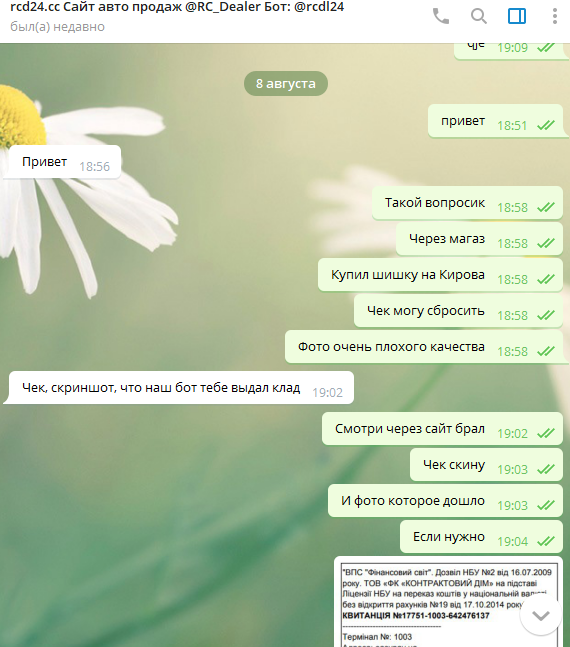Click the 19:03 timestamp on «Чек скину»
Screen dimensions: 570x647
(512, 470)
